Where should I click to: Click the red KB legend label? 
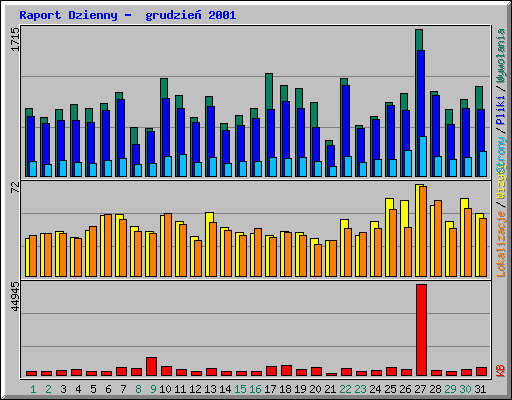pyautogui.click(x=501, y=370)
